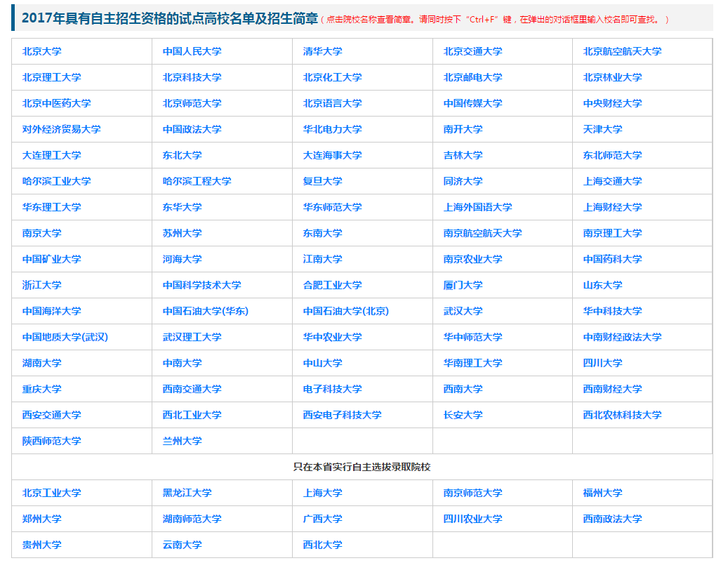This screenshot has width=728, height=563.
Task: Open 清华大学 admissions brochure
Action: (322, 51)
